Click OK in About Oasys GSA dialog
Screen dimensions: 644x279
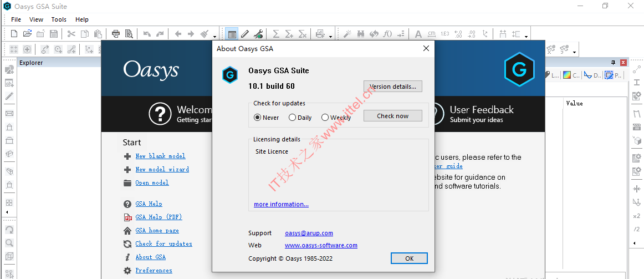409,258
